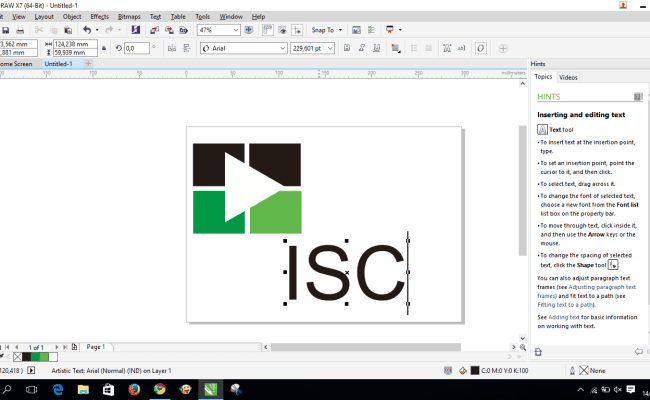650x400 pixels.
Task: Click the Publish to PDF icon
Action: pos(183,30)
